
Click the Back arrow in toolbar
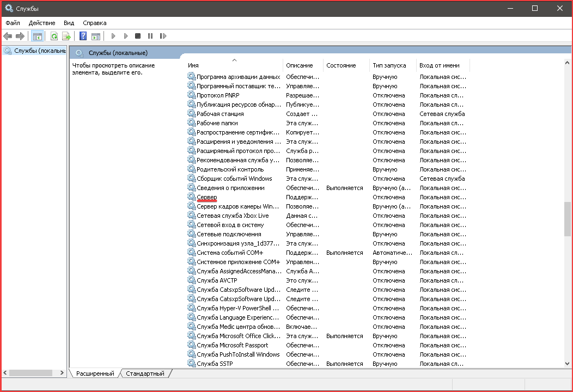coord(7,36)
